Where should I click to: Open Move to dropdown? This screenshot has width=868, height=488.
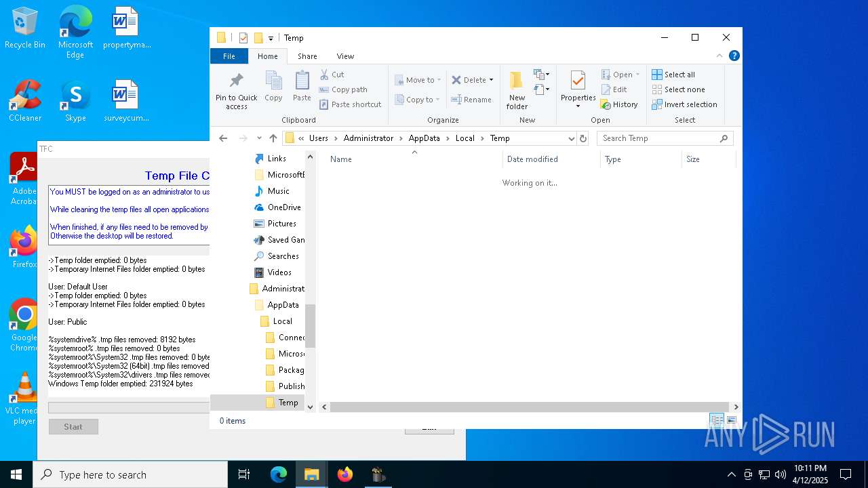[418, 80]
